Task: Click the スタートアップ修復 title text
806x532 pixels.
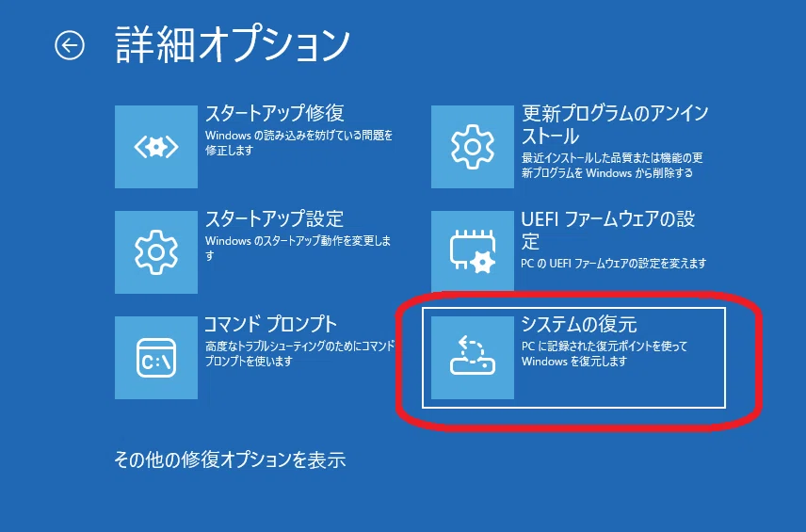Action: [275, 114]
